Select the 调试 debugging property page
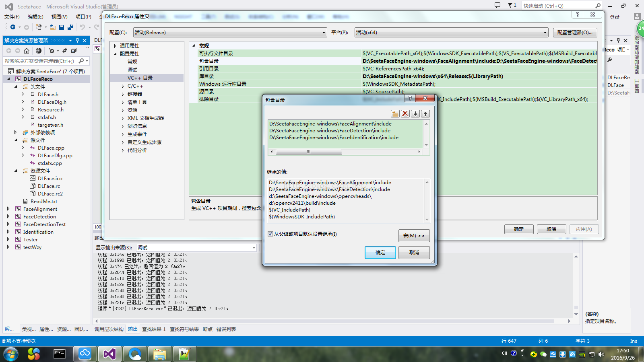 click(x=132, y=70)
